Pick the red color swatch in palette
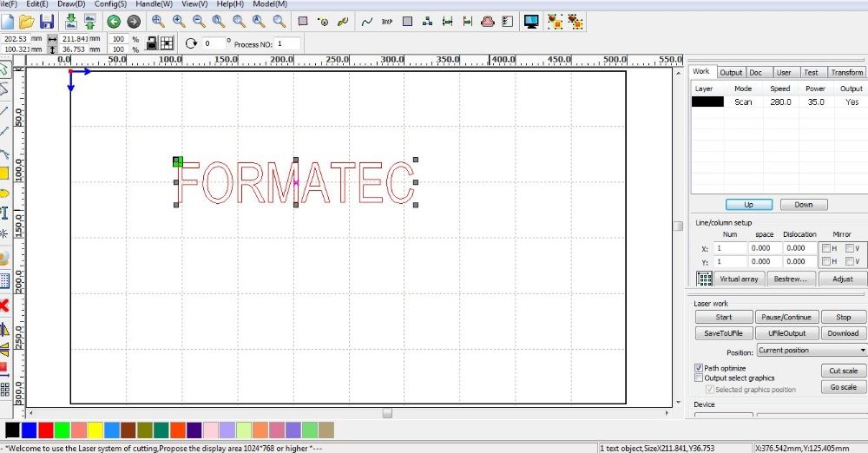The image size is (868, 453). [45, 430]
